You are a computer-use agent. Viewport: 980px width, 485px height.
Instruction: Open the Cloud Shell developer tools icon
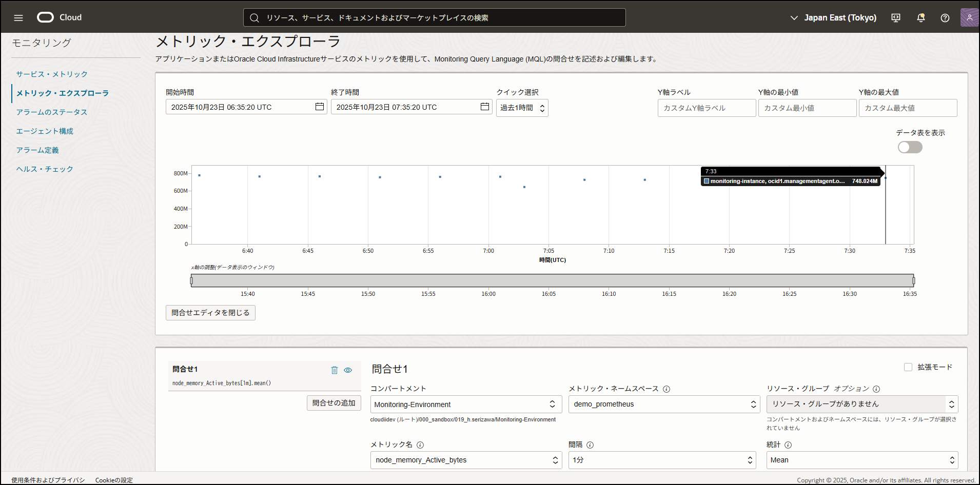[896, 18]
